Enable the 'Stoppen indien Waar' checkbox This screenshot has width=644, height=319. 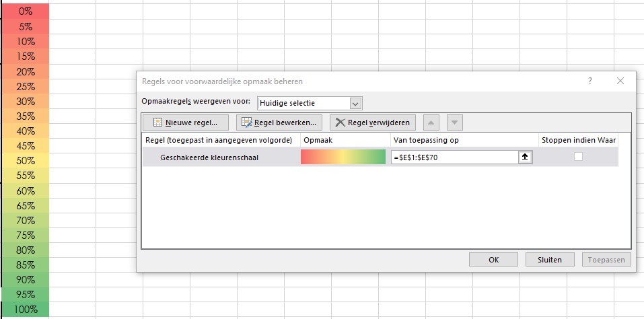coord(577,157)
